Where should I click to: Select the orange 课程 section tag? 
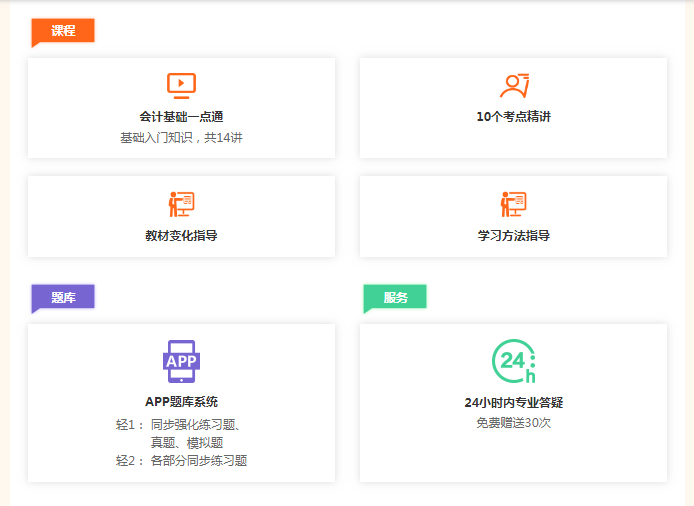(x=63, y=31)
